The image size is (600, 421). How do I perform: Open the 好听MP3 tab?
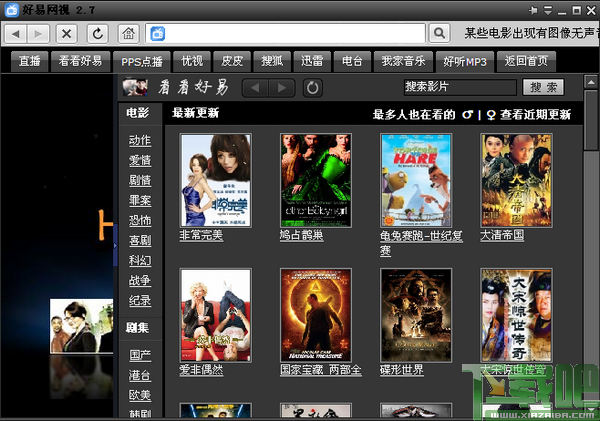click(x=465, y=62)
